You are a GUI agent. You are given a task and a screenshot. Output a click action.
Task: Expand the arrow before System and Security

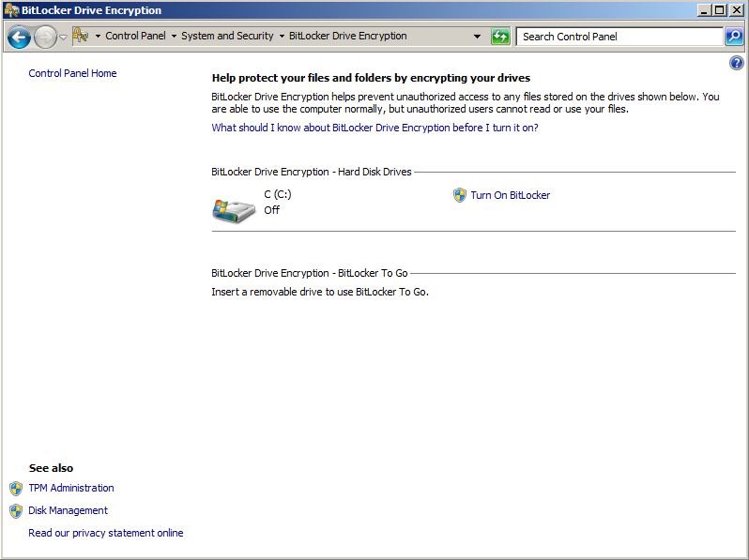click(174, 37)
